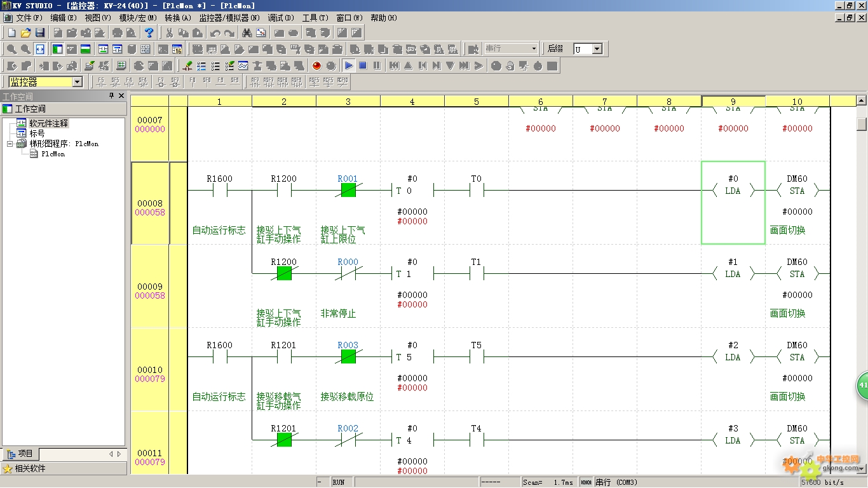
Task: Click the red record ball icon
Action: coord(316,65)
